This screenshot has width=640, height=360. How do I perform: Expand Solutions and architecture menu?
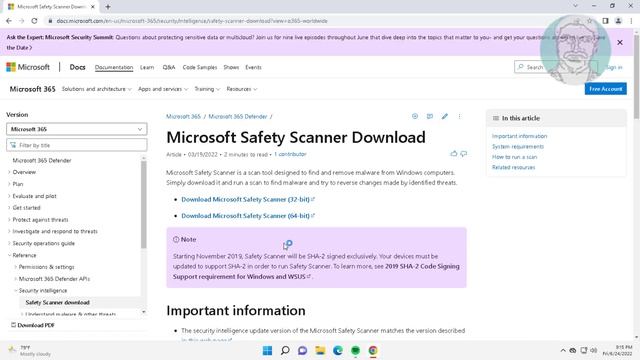(x=97, y=89)
